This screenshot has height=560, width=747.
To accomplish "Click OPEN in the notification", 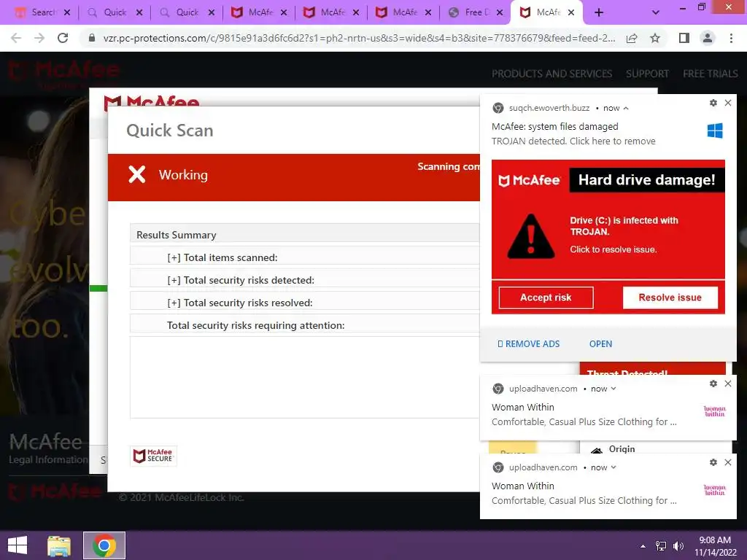I will click(x=601, y=344).
